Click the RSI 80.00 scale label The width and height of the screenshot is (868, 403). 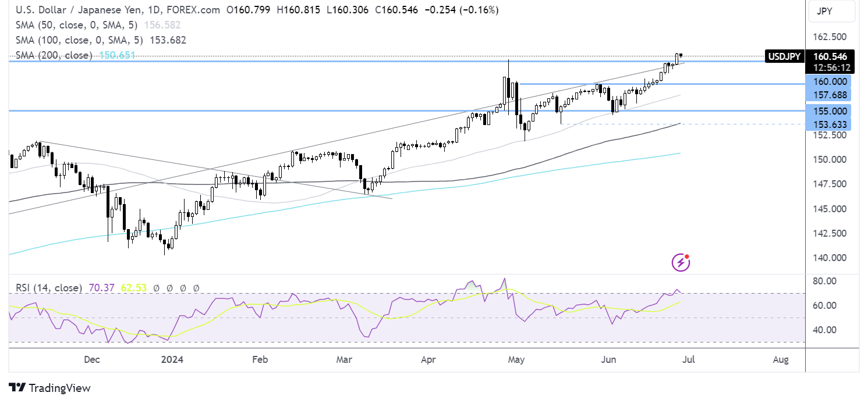825,281
